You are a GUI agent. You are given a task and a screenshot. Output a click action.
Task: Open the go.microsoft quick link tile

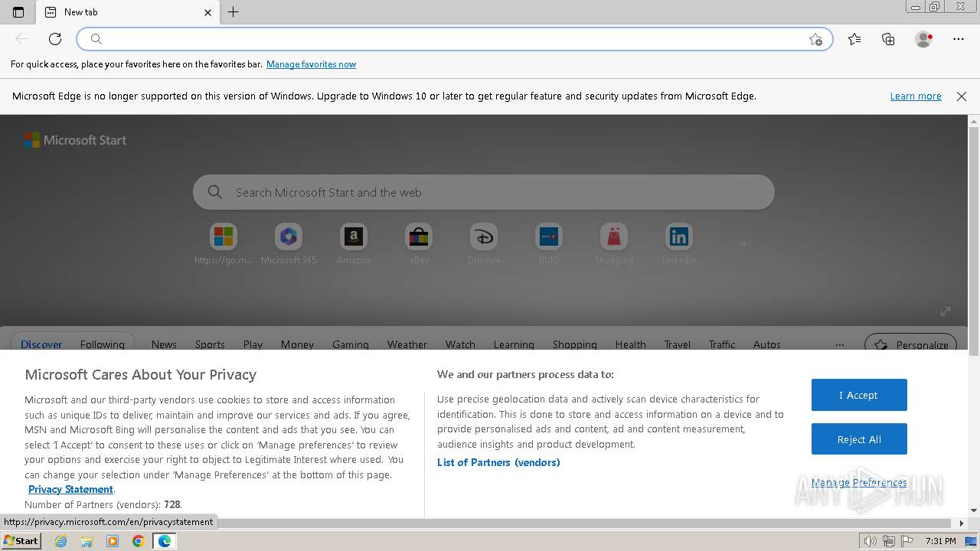[x=224, y=244]
